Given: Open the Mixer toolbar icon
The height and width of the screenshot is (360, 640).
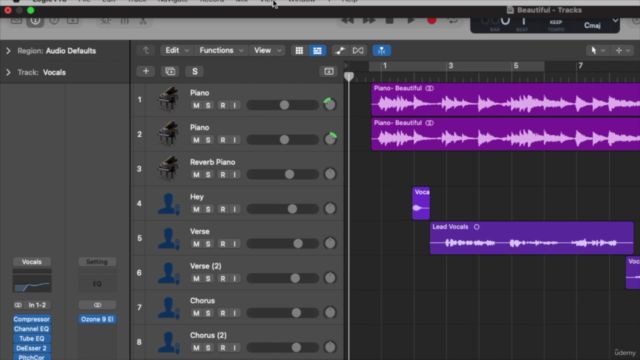Looking at the screenshot, I should tap(124, 21).
